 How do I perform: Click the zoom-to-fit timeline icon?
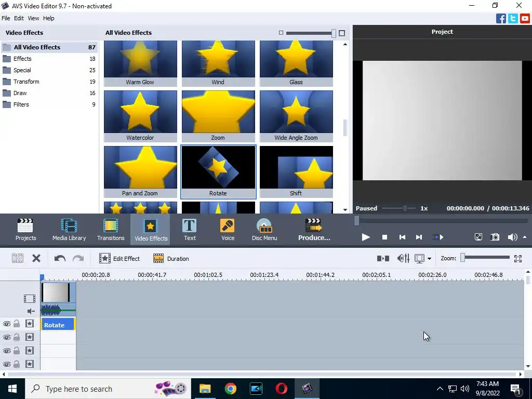pos(518,259)
